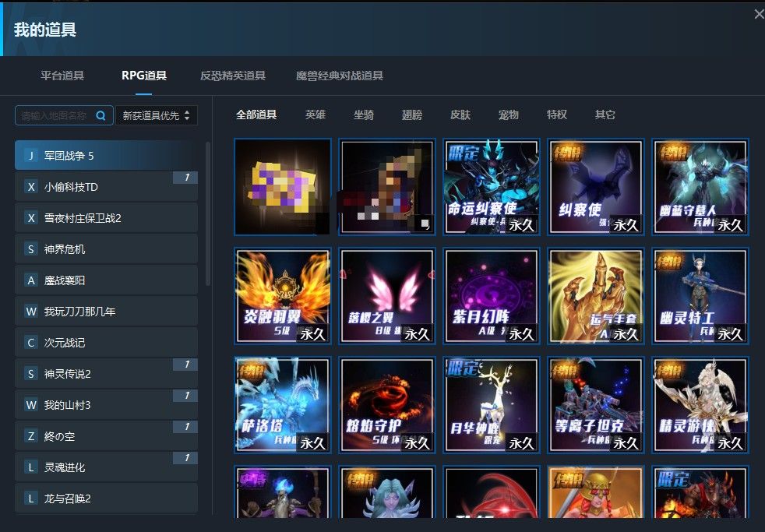Open the 炎融羽翼 wings item

pos(283,296)
